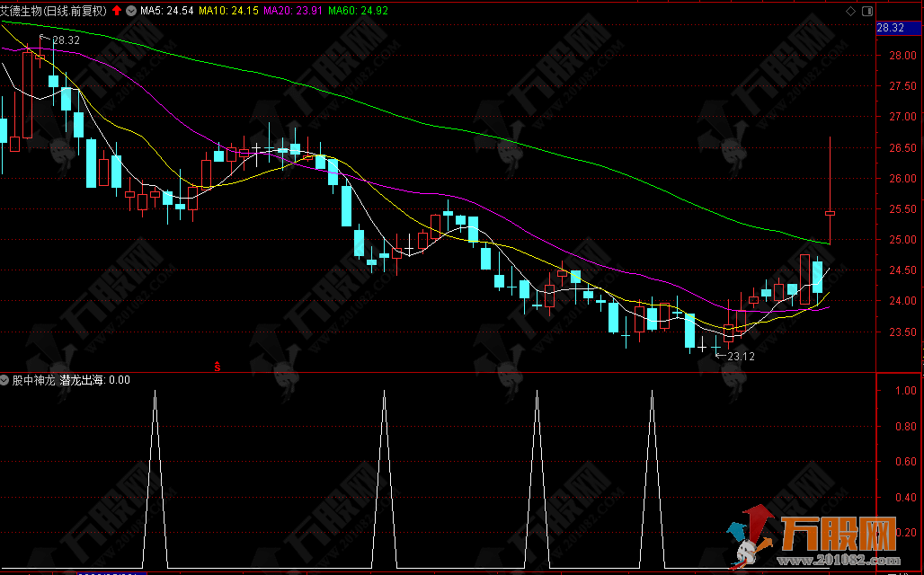Viewport: 924px width, 575px height.
Task: Click the 股中神龙 indicator name label
Action: 34,380
